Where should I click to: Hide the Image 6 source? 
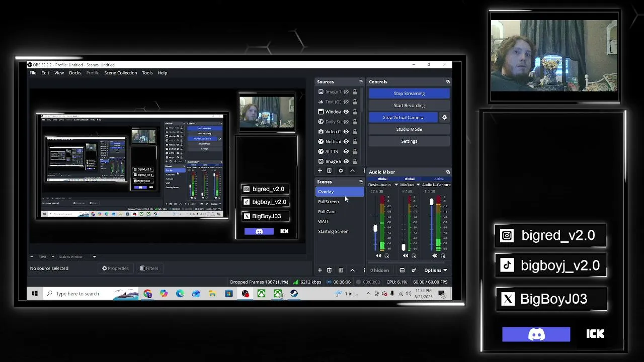(346, 161)
